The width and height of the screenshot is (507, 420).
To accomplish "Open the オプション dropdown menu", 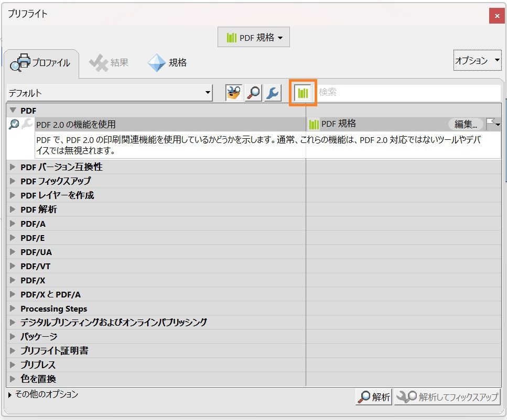I will pos(477,60).
